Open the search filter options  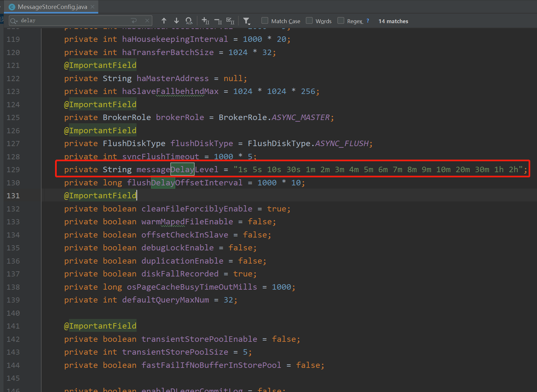click(x=246, y=21)
